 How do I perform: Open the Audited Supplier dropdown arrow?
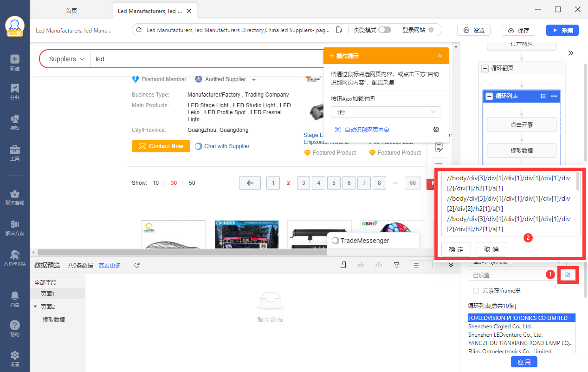[253, 79]
